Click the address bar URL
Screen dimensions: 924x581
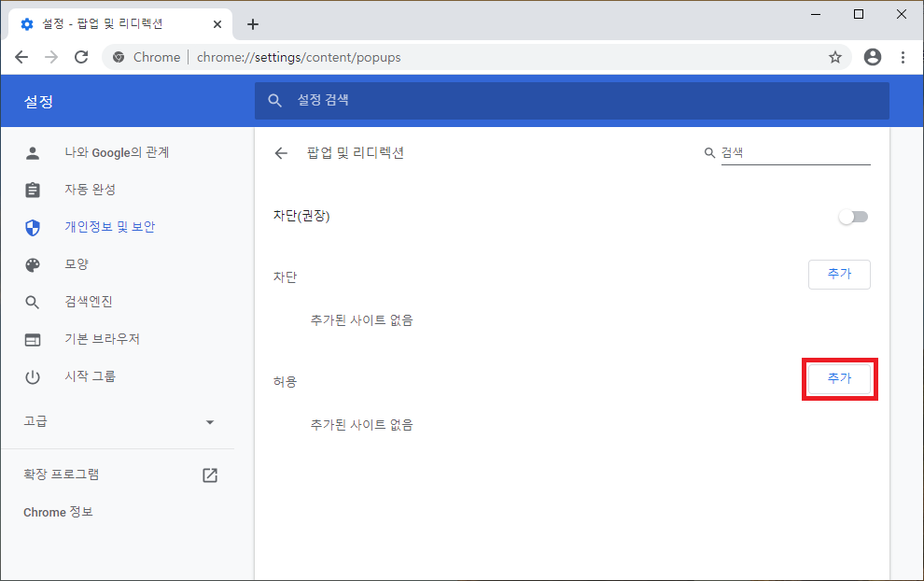coord(299,57)
